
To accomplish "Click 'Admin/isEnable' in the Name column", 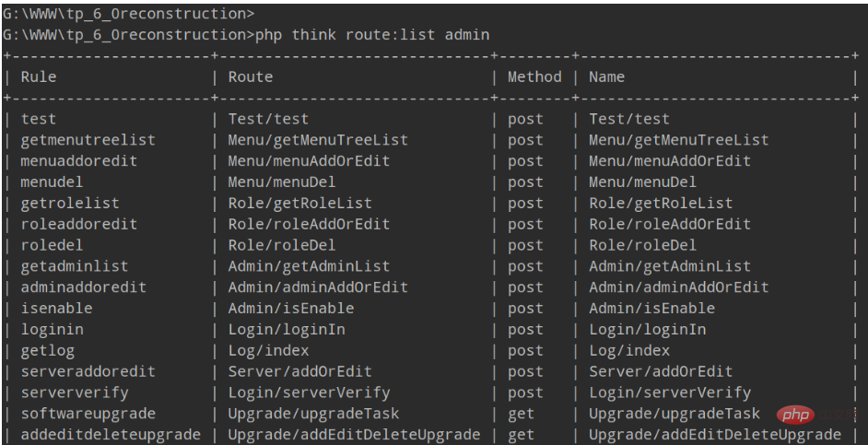I will tap(651, 309).
